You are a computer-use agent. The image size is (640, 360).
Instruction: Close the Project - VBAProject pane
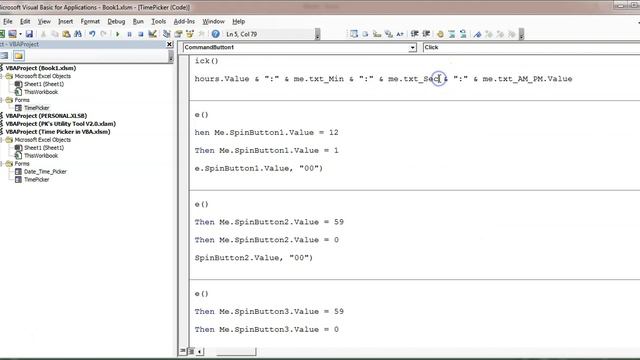click(170, 44)
